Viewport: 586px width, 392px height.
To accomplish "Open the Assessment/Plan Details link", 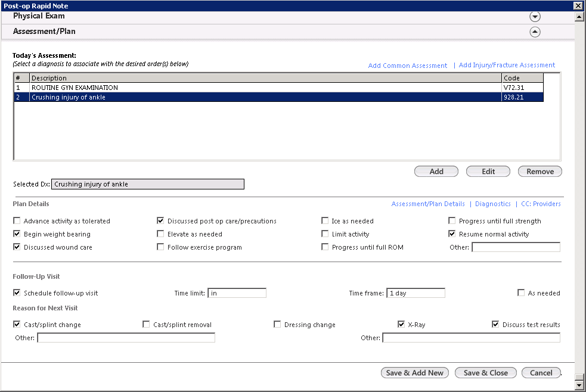I will (x=428, y=204).
